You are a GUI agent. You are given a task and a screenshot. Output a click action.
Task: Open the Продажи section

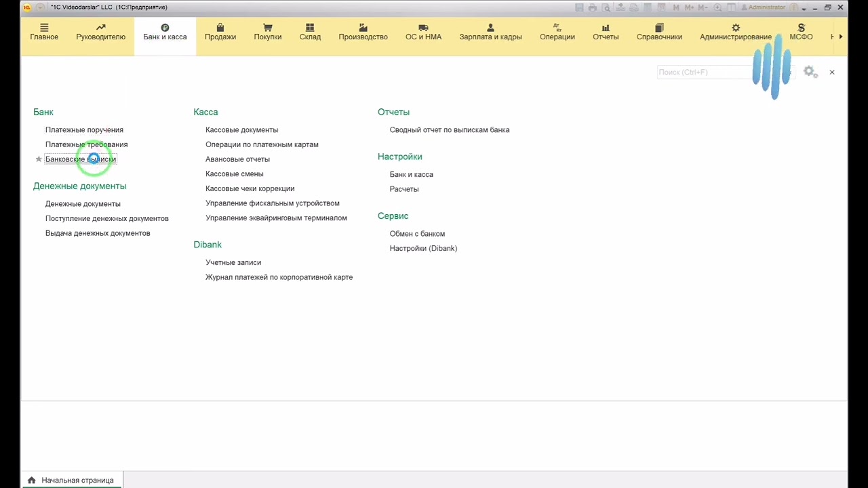[220, 33]
